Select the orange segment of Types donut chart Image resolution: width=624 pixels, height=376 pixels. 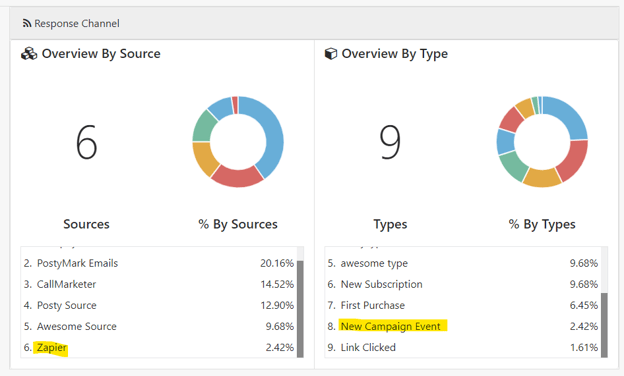coord(541,177)
